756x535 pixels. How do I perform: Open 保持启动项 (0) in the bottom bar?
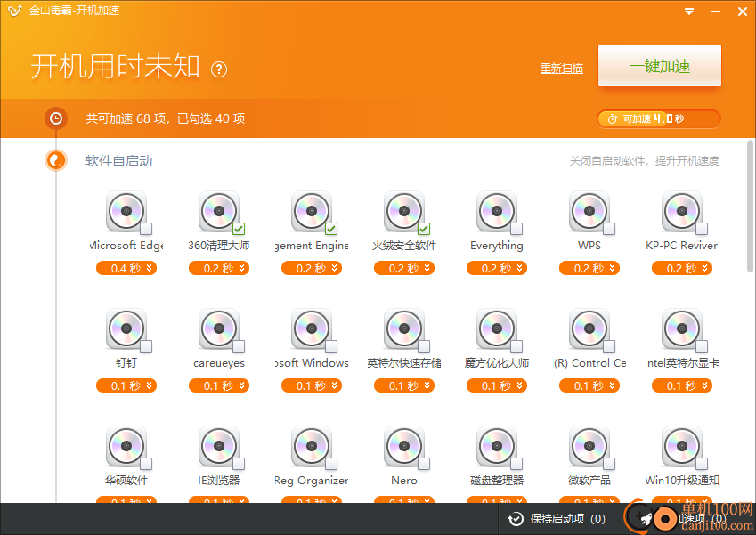[557, 519]
